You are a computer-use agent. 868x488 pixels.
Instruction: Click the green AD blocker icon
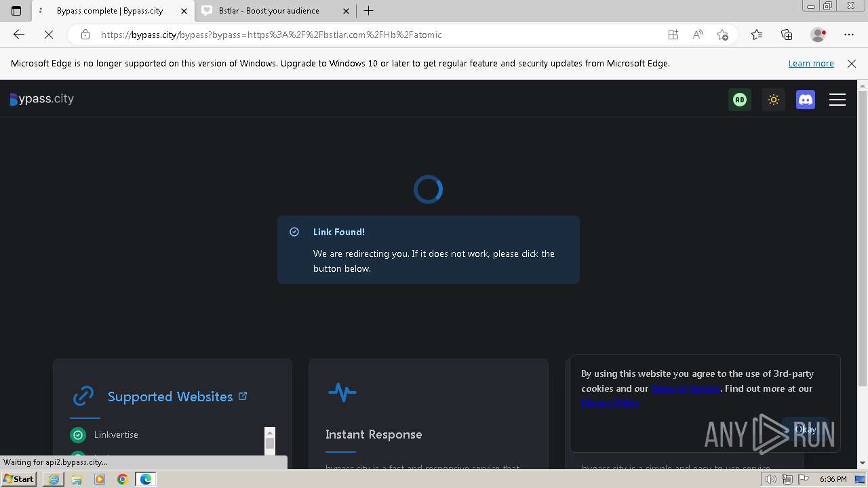tap(740, 100)
